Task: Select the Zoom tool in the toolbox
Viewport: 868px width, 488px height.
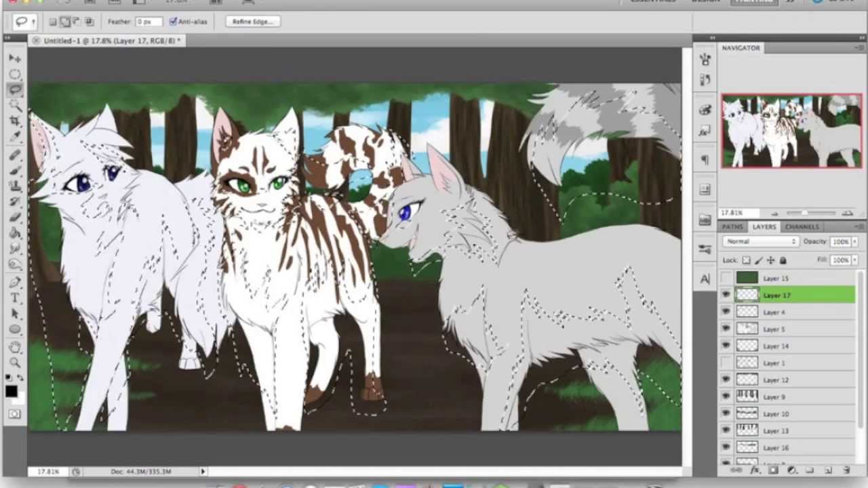Action: pyautogui.click(x=15, y=363)
